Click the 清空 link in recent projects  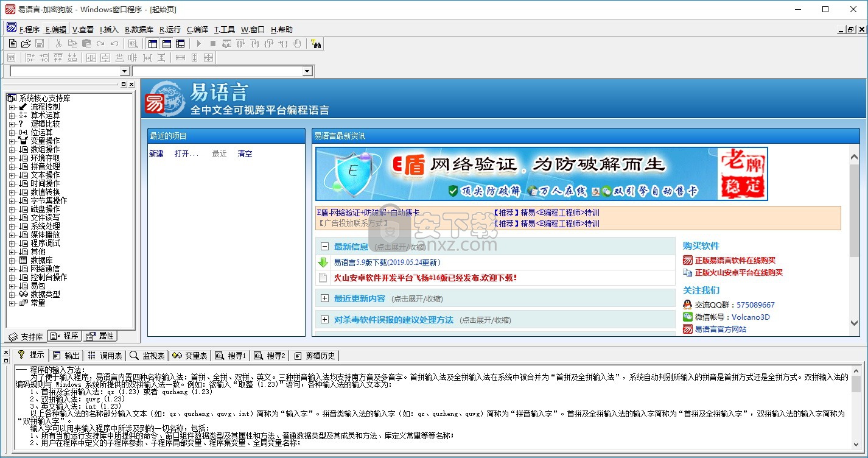pyautogui.click(x=245, y=154)
